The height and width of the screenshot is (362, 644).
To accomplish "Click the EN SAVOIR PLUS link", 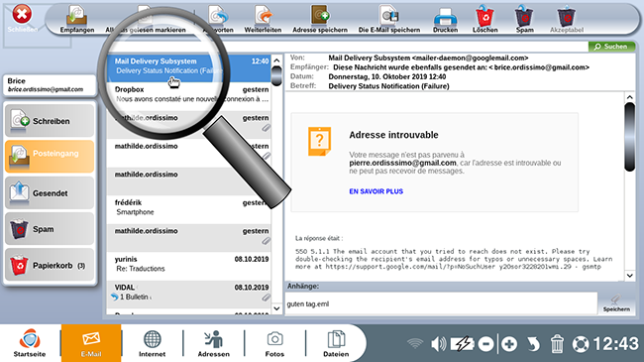I will click(376, 191).
